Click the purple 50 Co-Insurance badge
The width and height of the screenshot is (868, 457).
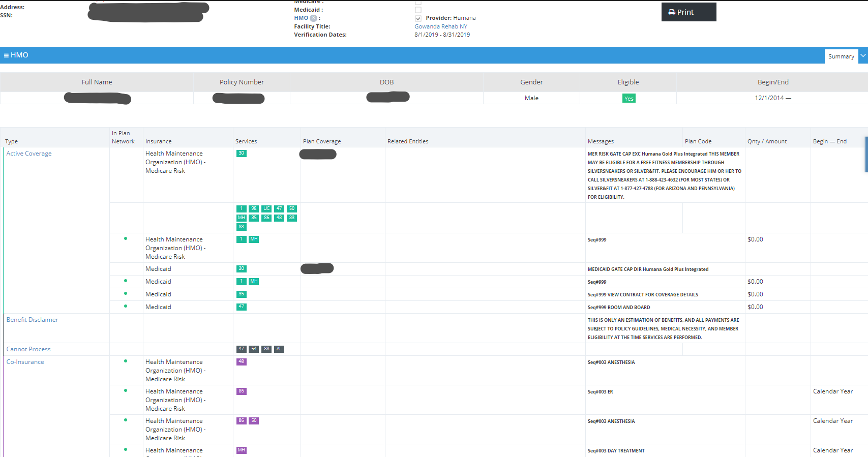point(254,420)
